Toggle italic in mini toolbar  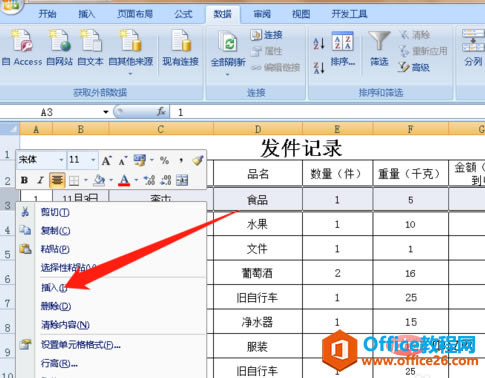40,180
